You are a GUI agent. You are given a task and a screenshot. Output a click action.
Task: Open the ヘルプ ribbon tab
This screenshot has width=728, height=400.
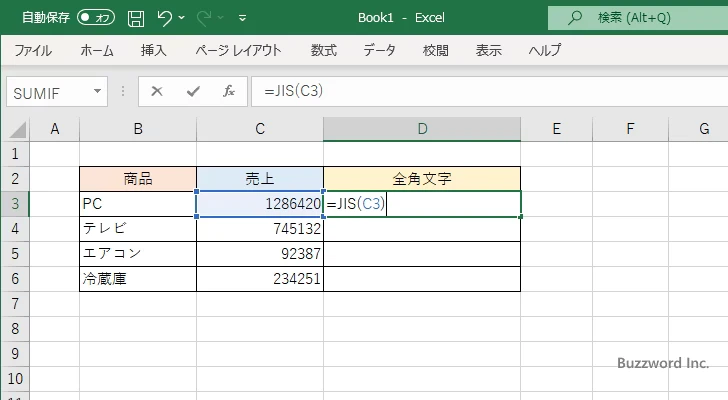[545, 50]
